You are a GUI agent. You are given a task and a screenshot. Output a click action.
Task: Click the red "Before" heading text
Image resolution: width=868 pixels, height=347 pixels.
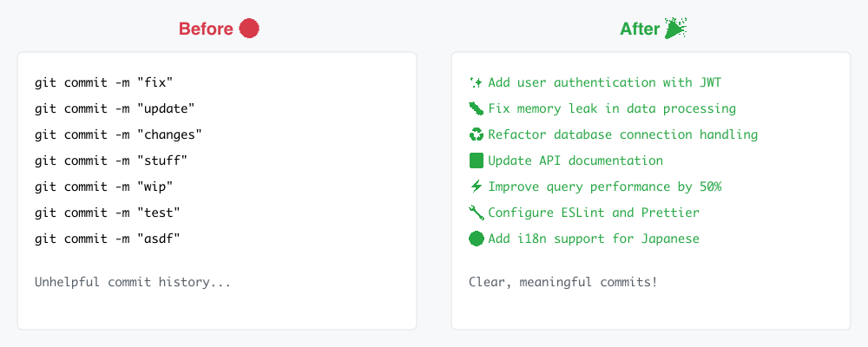point(206,29)
